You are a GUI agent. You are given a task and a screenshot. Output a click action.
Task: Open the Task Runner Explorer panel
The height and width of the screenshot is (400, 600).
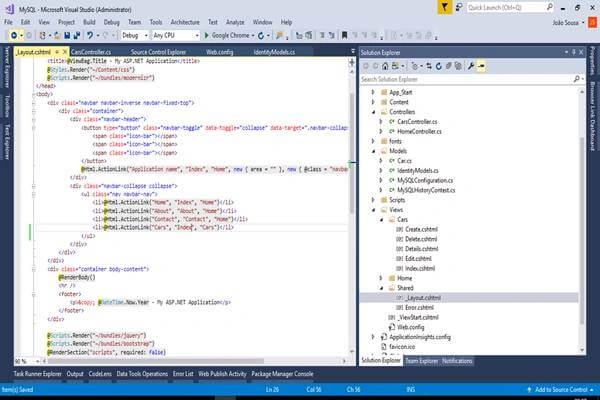click(x=38, y=374)
